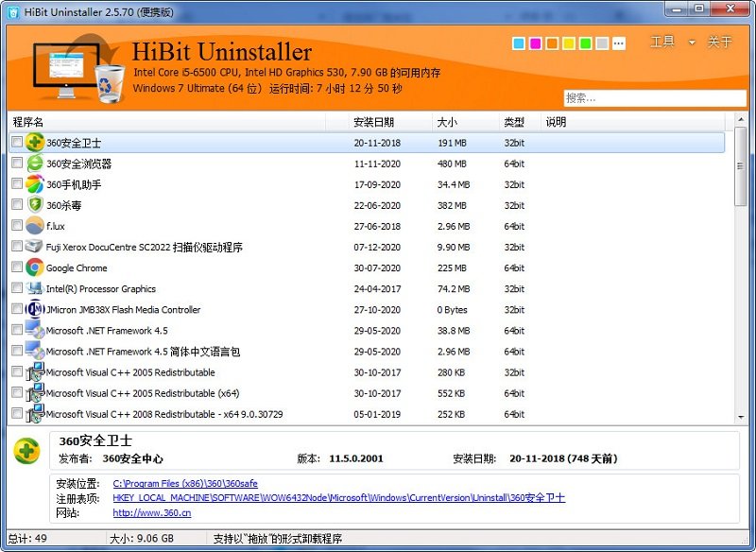Check the 360安全浏览器 checkbox
756x552 pixels.
[17, 163]
